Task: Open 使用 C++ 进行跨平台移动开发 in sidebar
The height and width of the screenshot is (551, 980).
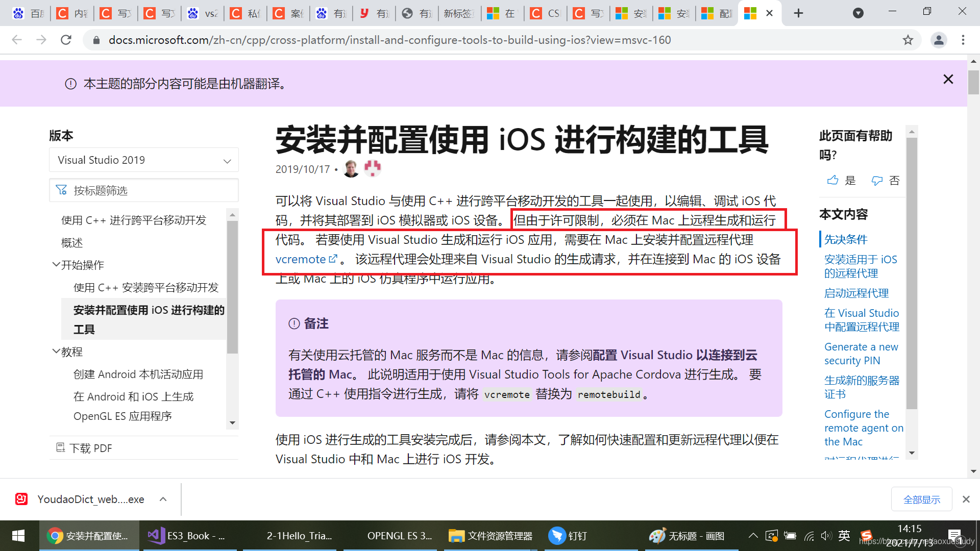Action: (134, 220)
